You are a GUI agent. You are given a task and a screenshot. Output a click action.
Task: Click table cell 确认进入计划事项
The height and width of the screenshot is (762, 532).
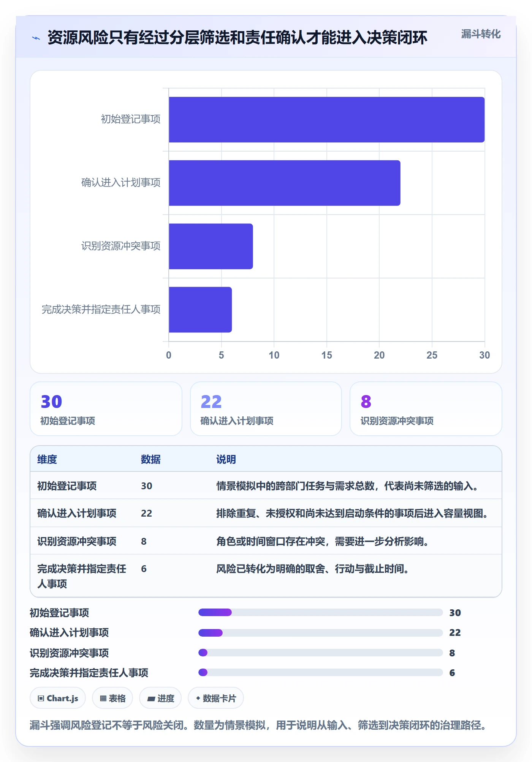pyautogui.click(x=77, y=513)
